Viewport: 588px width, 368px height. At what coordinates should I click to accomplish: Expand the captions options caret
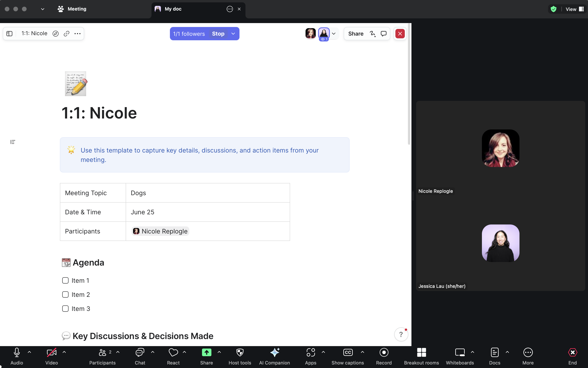tap(363, 352)
